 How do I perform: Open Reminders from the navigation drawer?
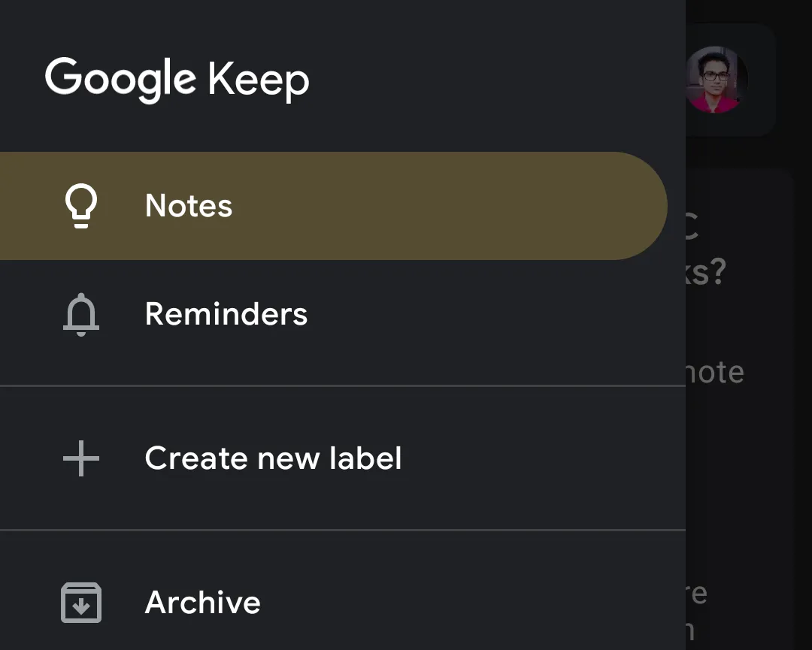click(x=226, y=314)
